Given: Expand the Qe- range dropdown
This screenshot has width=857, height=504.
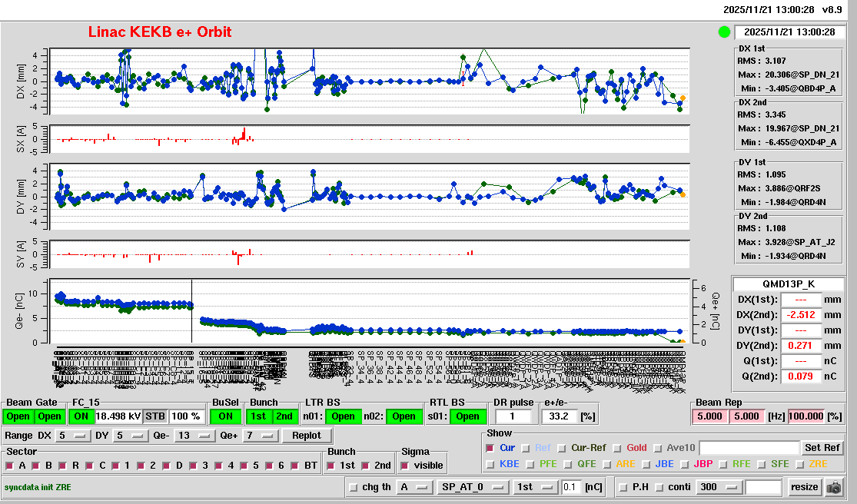Looking at the screenshot, I should pos(194,436).
